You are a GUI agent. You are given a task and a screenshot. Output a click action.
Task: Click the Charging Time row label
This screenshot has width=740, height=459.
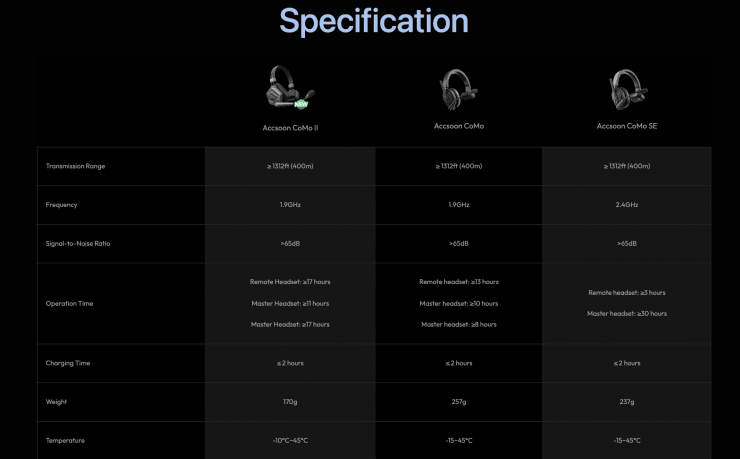[68, 363]
